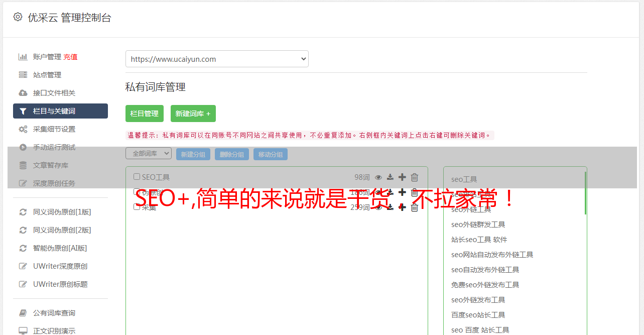
Task: Select keyword seo外链群发工具
Action: (478, 225)
